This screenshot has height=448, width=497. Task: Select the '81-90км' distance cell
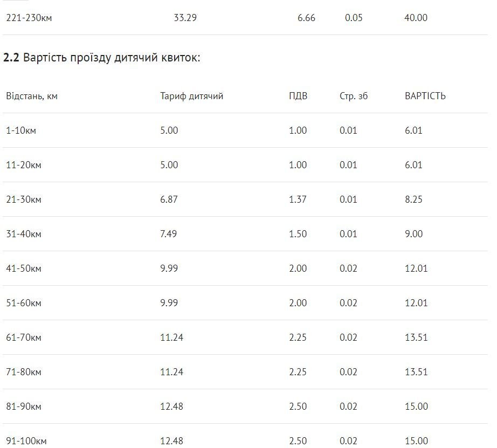[x=24, y=406]
